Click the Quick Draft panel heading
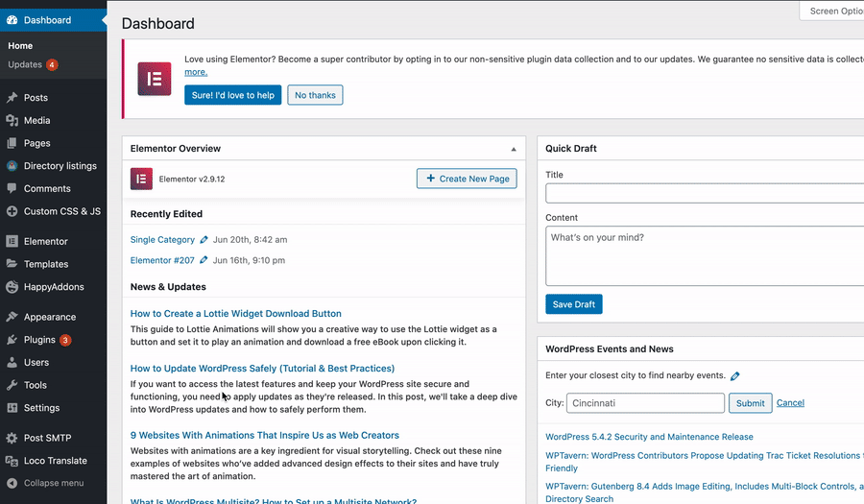The width and height of the screenshot is (864, 504). coord(571,148)
